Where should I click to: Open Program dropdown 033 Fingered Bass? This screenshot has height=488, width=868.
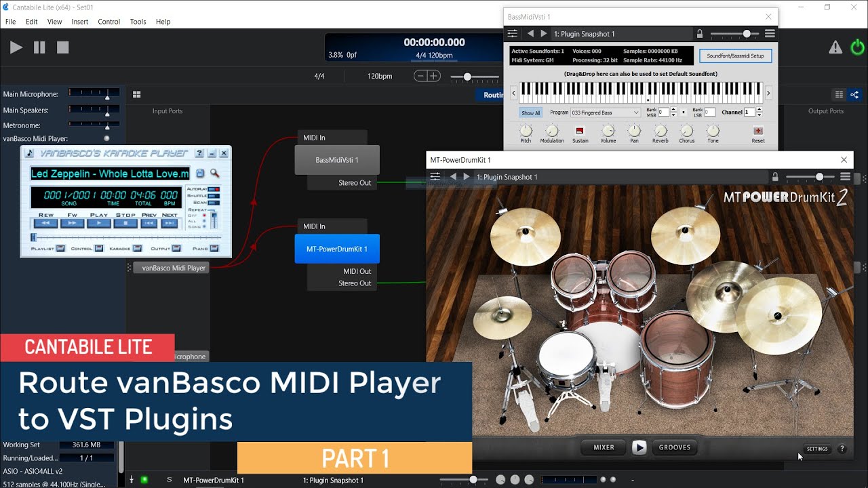coord(605,113)
